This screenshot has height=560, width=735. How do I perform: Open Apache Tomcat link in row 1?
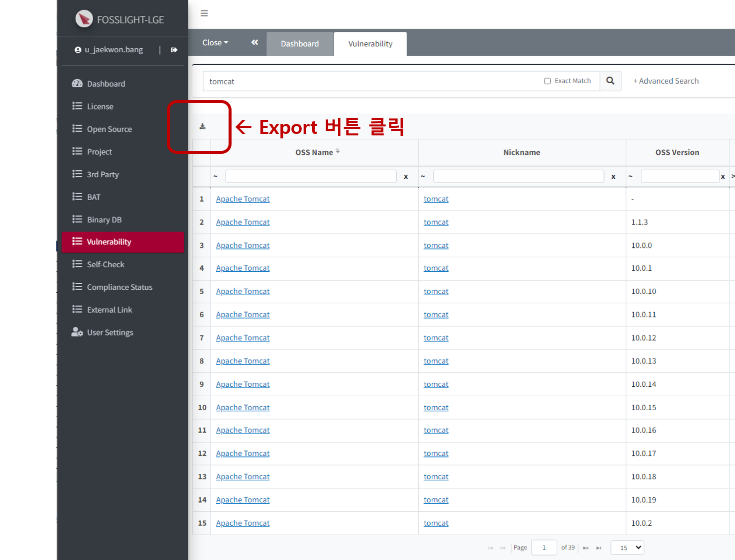(243, 199)
